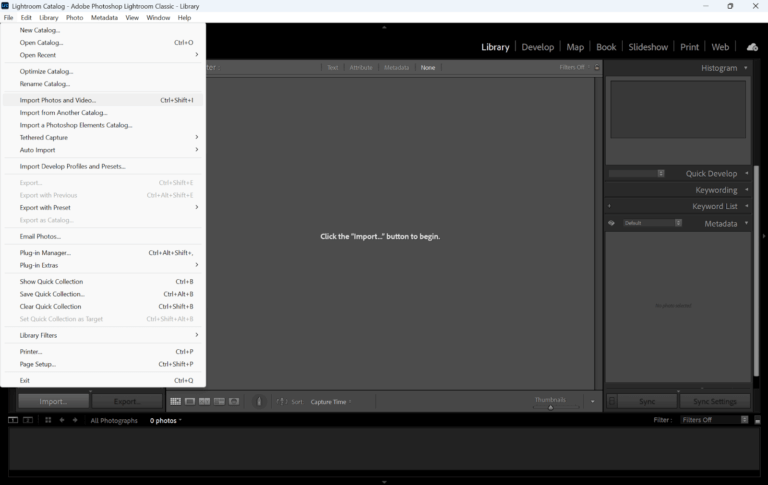This screenshot has width=768, height=485.
Task: Select Rename Catalog menu entry
Action: pyautogui.click(x=103, y=84)
